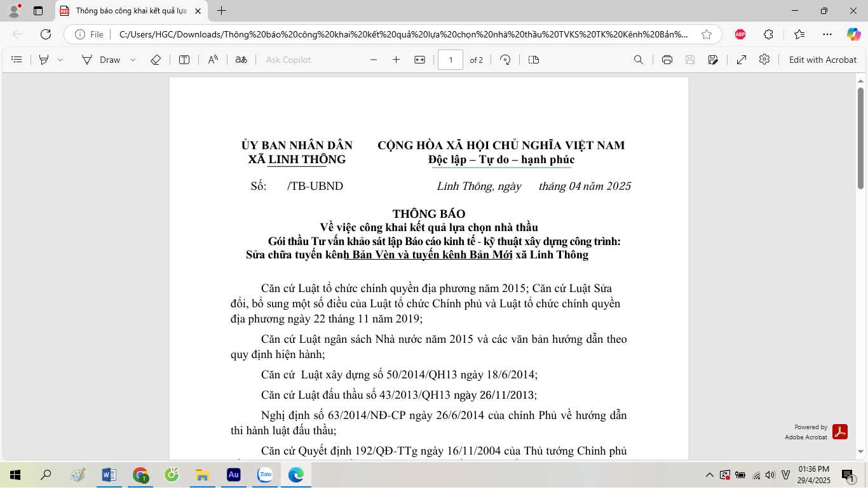Enter full screen PDF view
Viewport: 868px width, 499px height.
point(742,60)
